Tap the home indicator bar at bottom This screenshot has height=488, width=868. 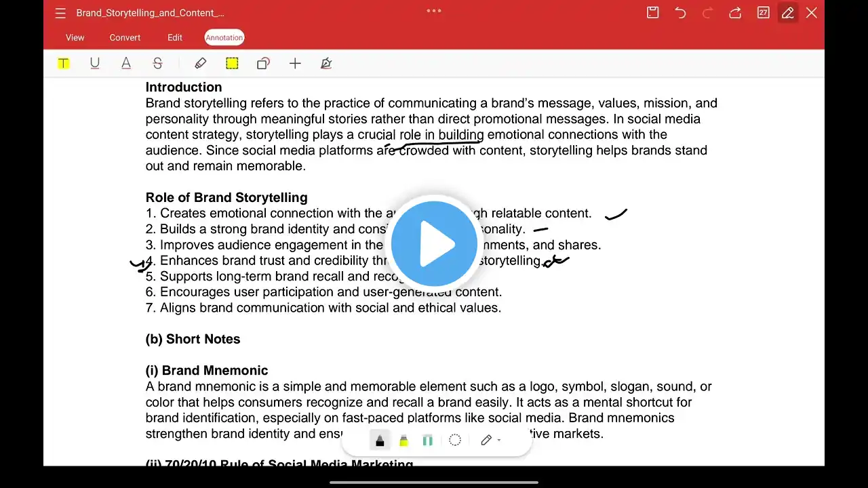pyautogui.click(x=434, y=483)
